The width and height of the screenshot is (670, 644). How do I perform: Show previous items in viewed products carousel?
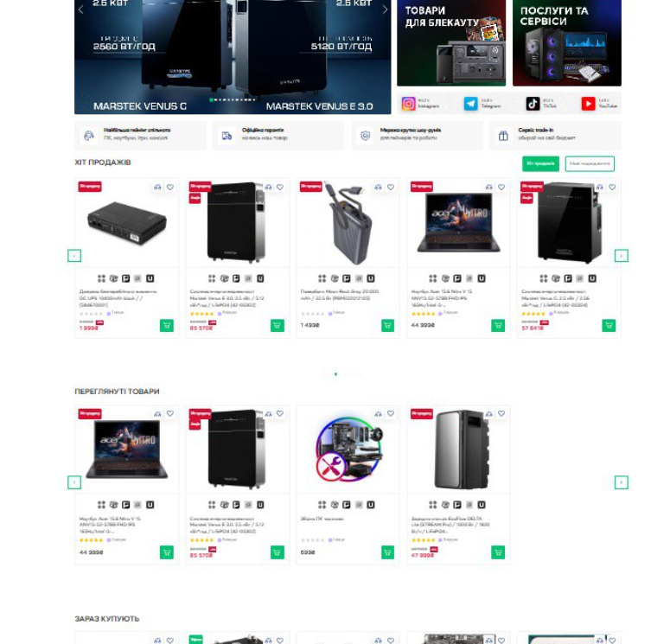click(74, 482)
